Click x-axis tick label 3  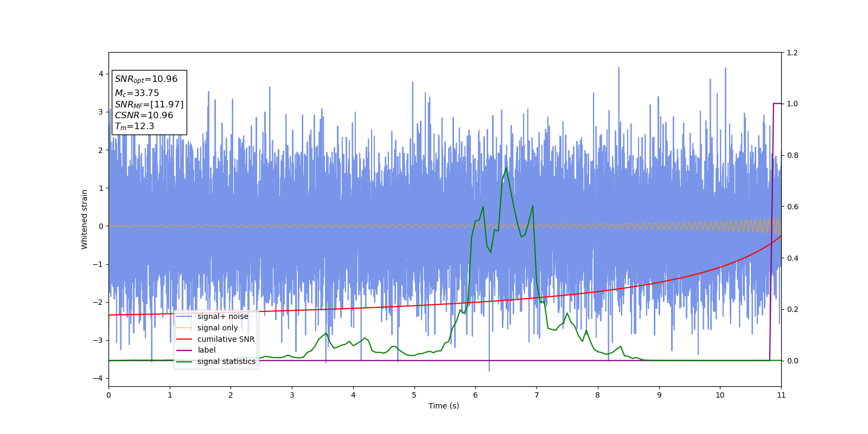click(292, 395)
